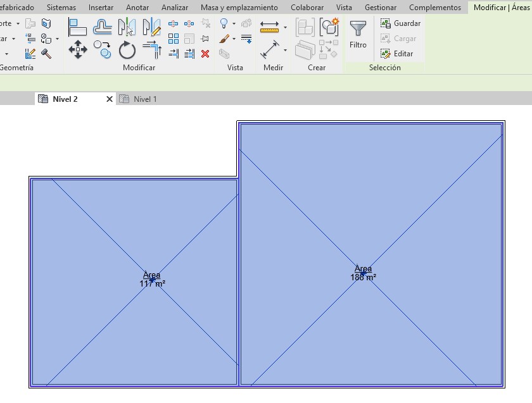
Task: Activate the Offset tool
Action: tap(102, 27)
